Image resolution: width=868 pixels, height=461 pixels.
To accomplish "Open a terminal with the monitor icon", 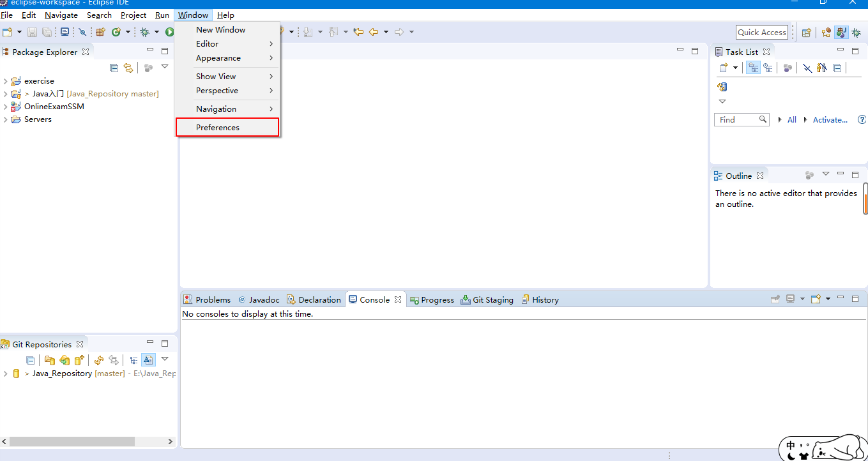I will (x=65, y=32).
